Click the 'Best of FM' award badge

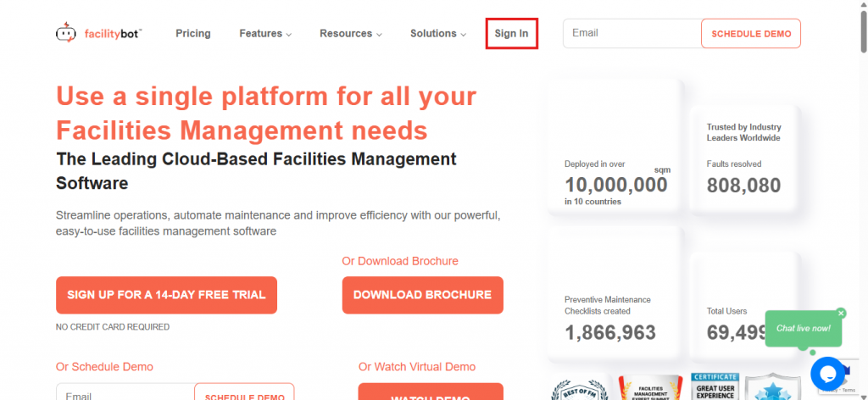click(x=580, y=388)
